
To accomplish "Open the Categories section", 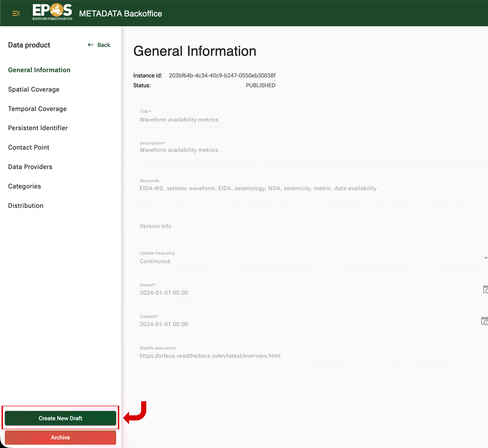I will 24,186.
